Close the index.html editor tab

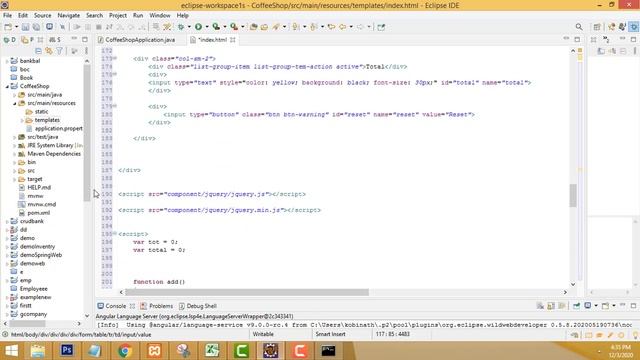click(233, 40)
